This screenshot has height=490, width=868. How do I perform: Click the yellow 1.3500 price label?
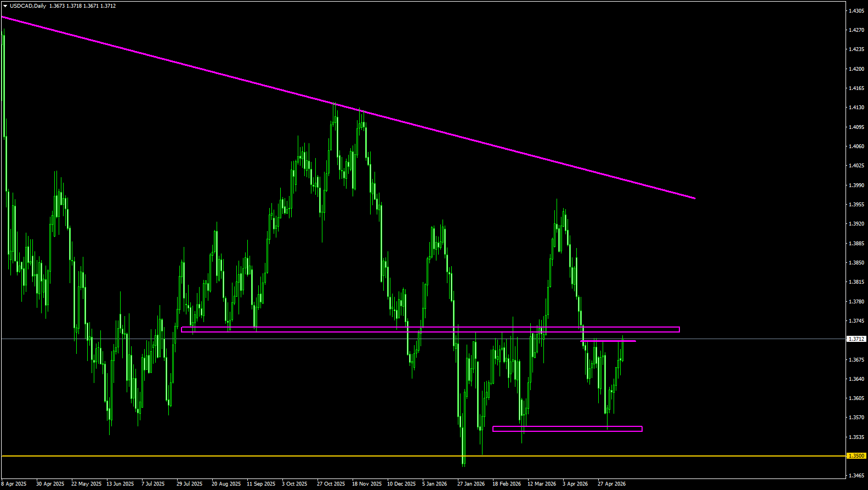(x=856, y=456)
